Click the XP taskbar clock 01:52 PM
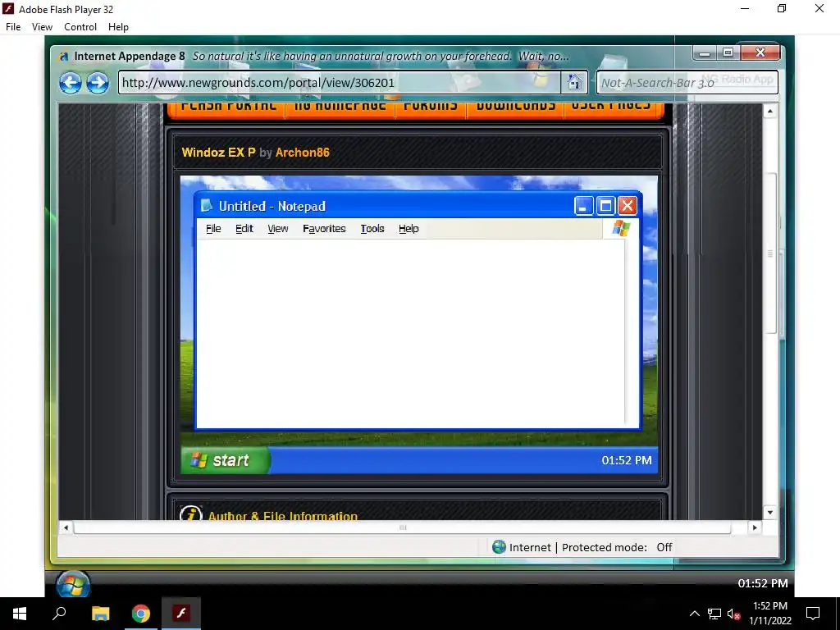840x630 pixels. 627,460
